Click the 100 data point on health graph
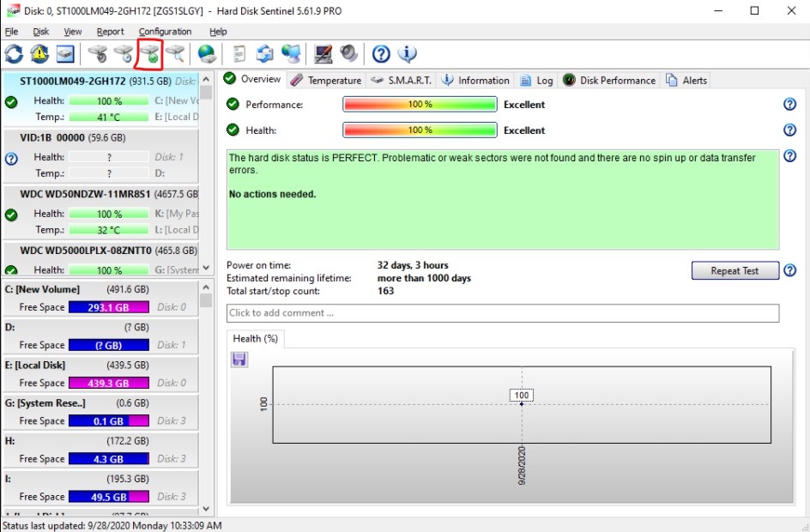 pyautogui.click(x=522, y=404)
